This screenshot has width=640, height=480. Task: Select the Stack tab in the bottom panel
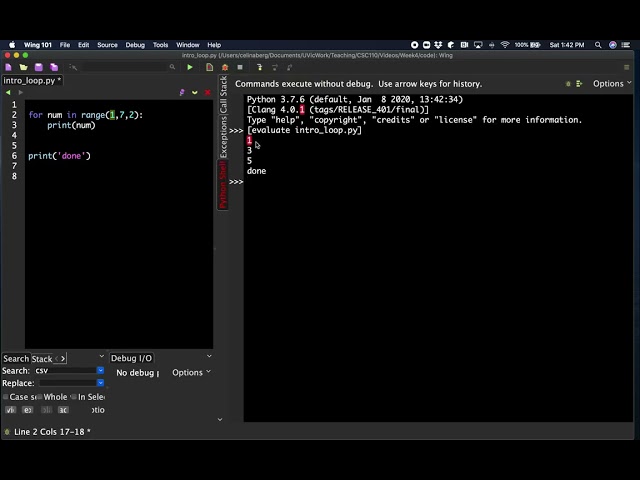[42, 359]
